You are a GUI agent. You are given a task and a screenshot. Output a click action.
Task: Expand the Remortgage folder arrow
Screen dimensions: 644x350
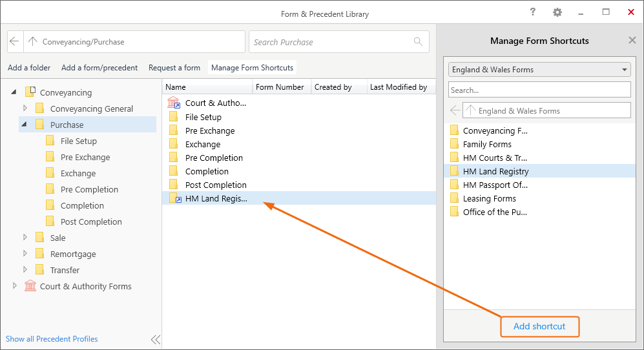click(25, 254)
